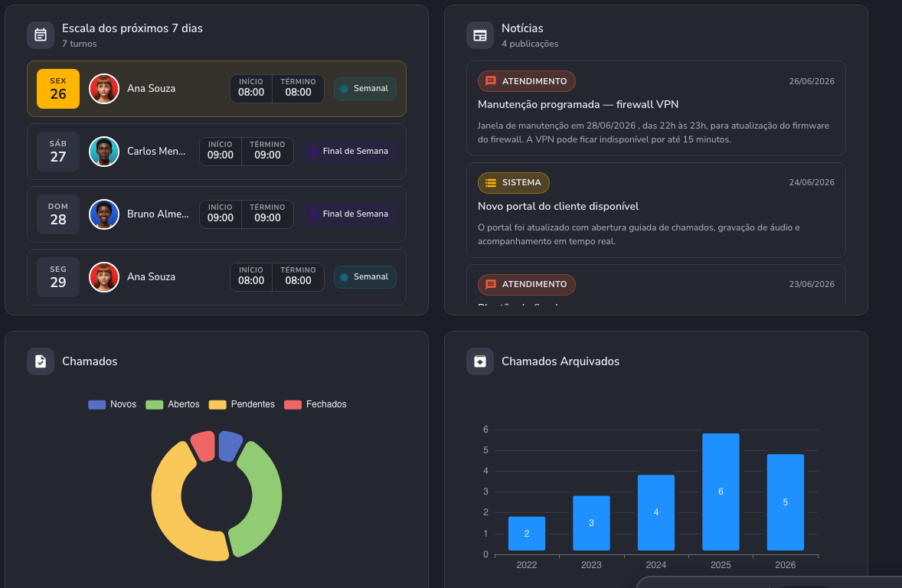Click the 4 publicações subtitle

[x=530, y=44]
